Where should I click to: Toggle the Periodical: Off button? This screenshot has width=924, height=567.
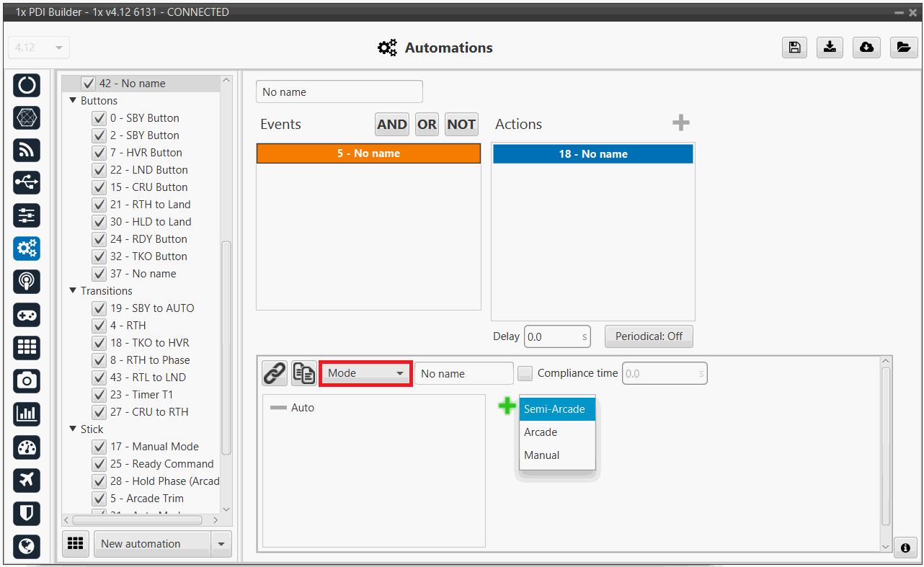tap(649, 336)
